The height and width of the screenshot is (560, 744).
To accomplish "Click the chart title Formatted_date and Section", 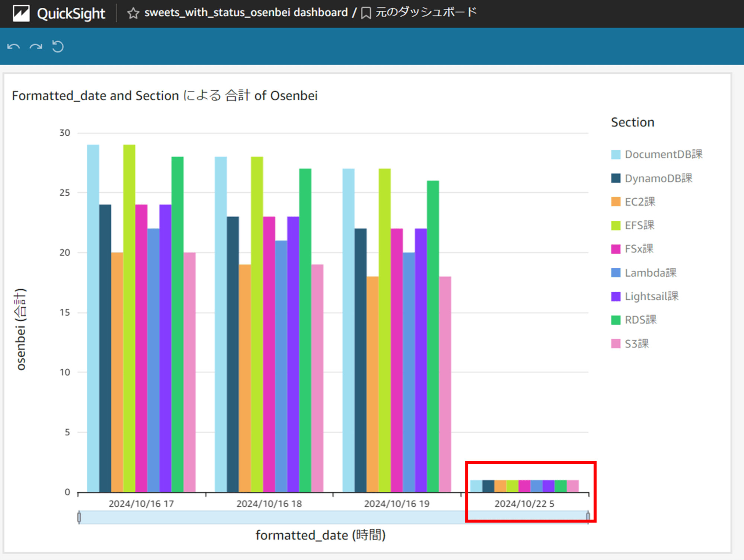I will (165, 96).
